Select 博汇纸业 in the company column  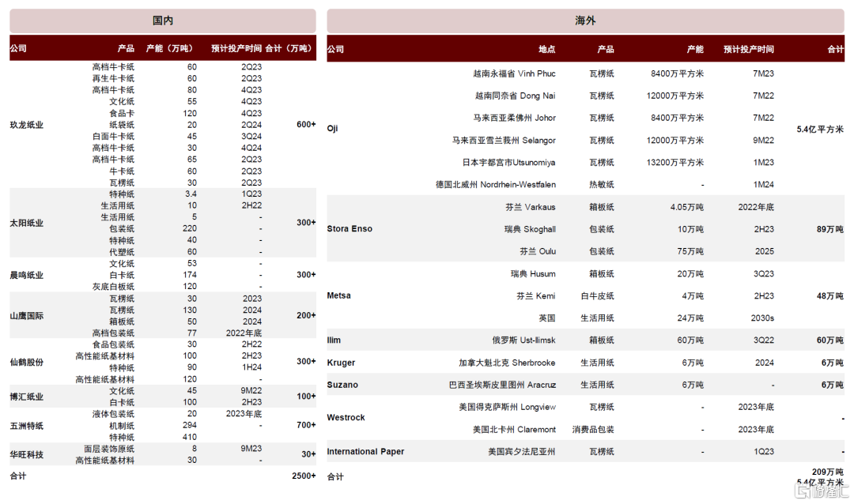point(27,397)
